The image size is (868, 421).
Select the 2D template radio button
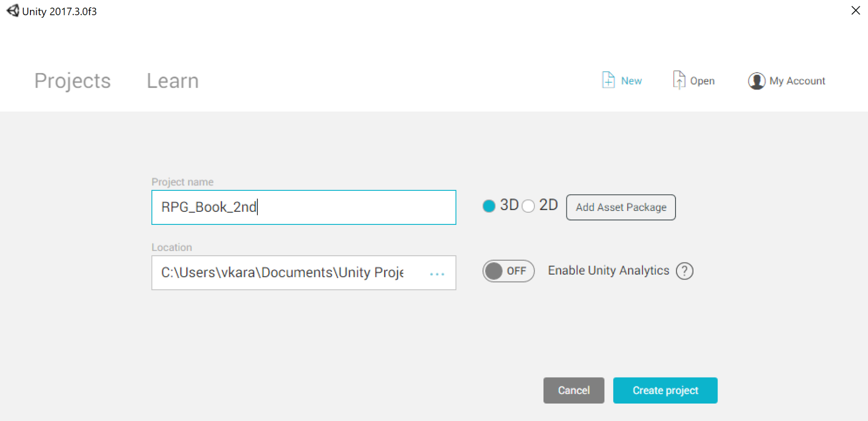click(528, 206)
